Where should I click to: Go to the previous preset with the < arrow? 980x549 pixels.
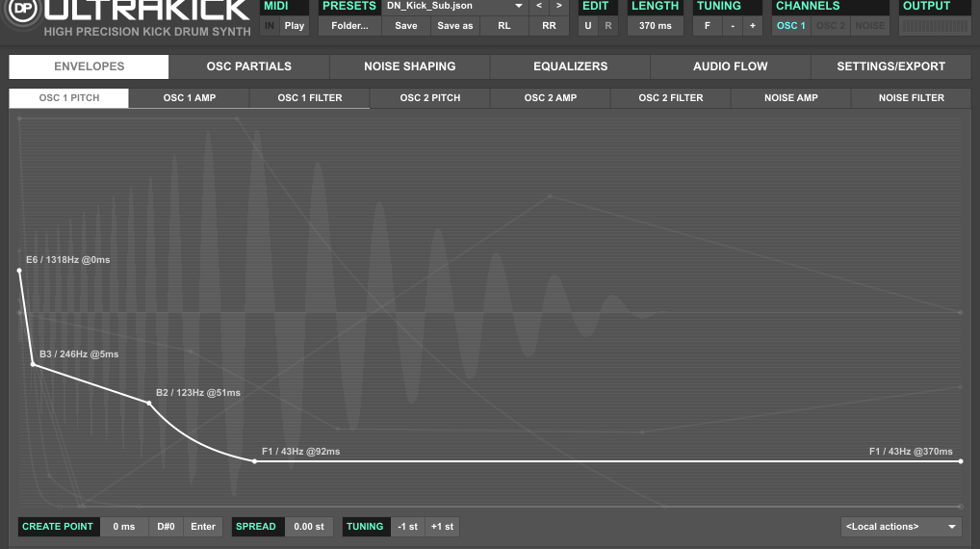(x=539, y=6)
